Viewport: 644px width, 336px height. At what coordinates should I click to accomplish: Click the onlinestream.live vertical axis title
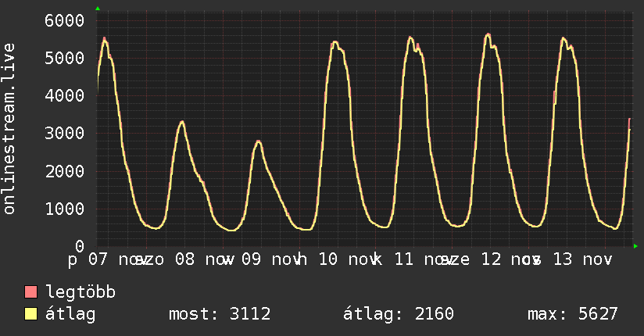coord(9,139)
